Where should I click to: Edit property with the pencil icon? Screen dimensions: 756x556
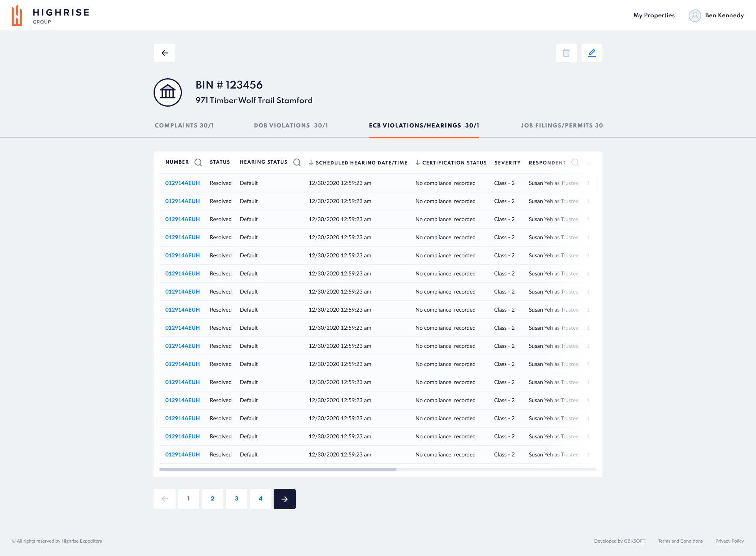tap(592, 53)
